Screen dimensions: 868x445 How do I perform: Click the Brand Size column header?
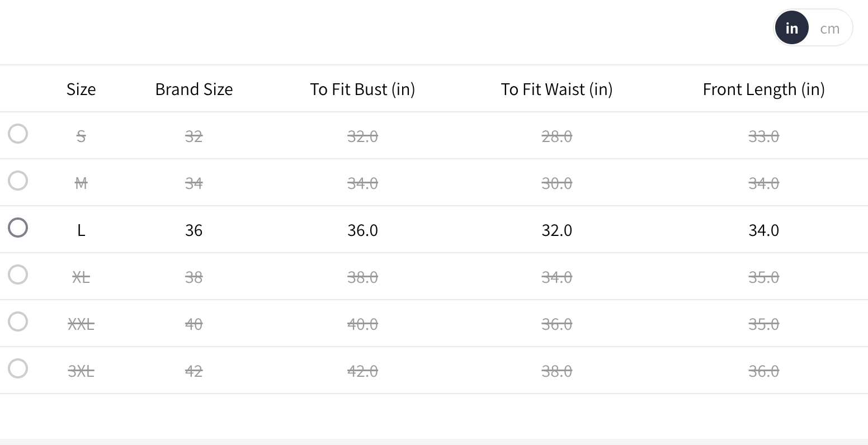click(194, 89)
